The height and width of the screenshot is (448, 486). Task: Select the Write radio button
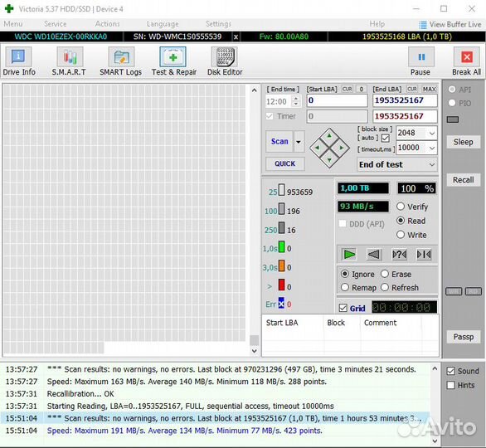click(x=401, y=235)
